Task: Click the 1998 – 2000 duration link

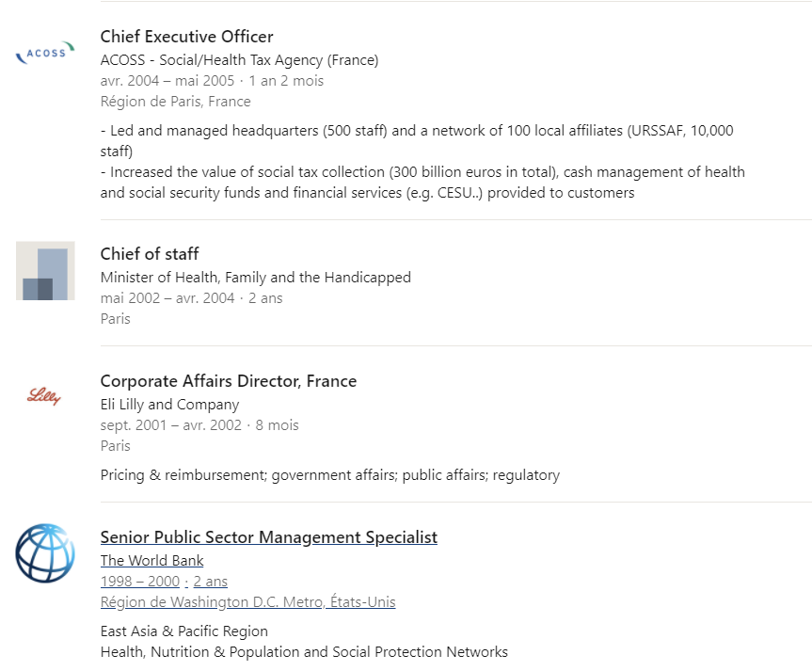Action: tap(139, 582)
